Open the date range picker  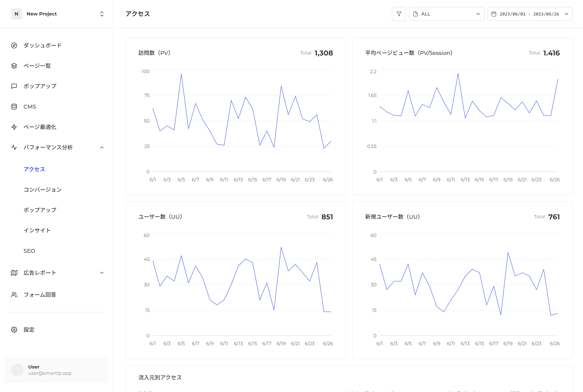(530, 14)
